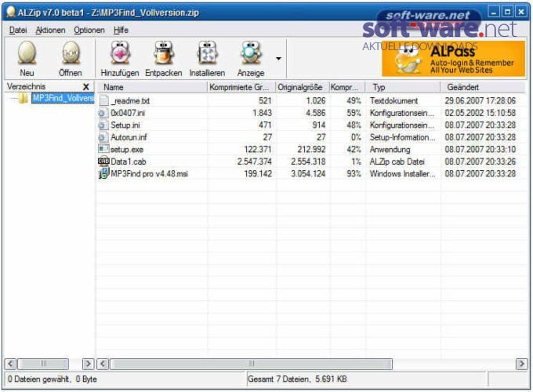Click date 29.06.2007 17:28:06
The height and width of the screenshot is (392, 533).
coord(480,100)
